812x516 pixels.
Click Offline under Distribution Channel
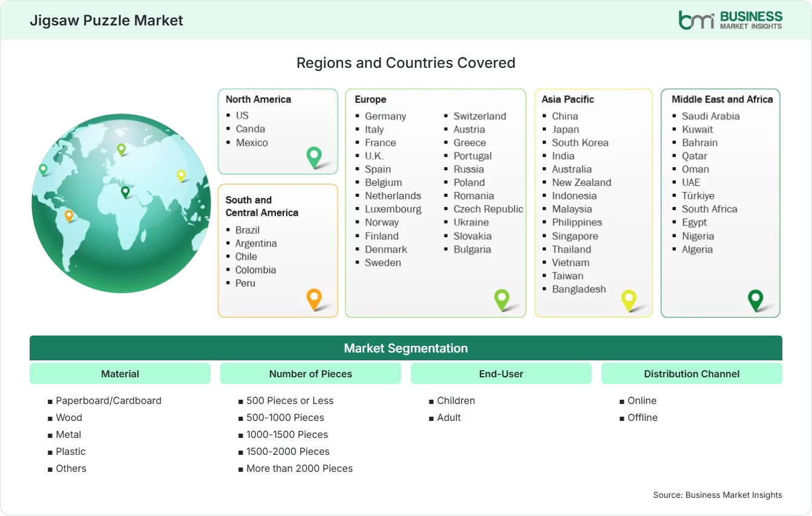(643, 417)
